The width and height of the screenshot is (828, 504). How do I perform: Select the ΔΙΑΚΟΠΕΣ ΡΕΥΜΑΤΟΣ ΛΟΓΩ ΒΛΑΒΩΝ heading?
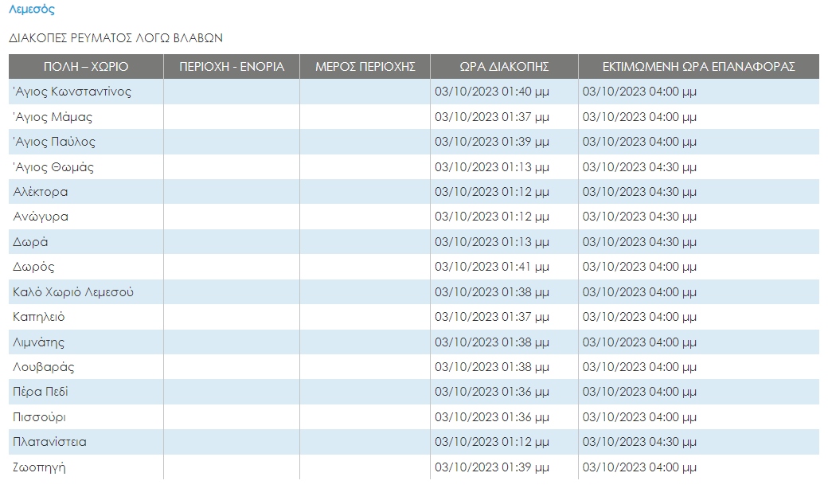pos(115,38)
